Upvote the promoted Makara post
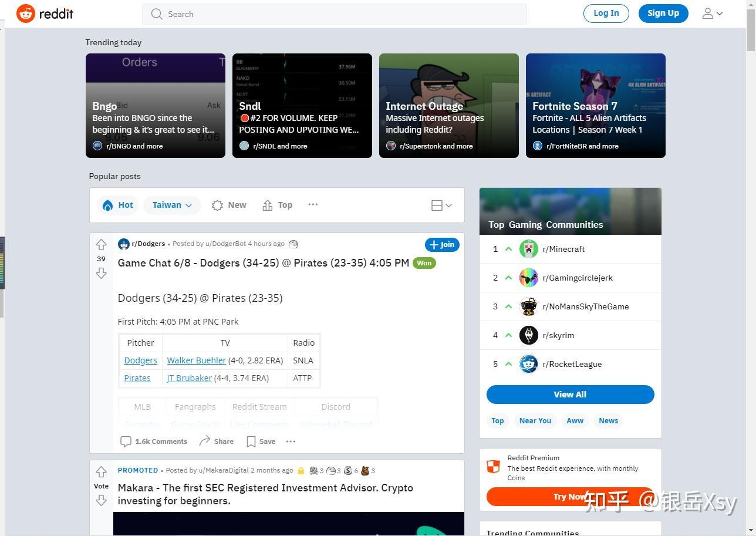Screen dimensions: 756x536 point(101,472)
